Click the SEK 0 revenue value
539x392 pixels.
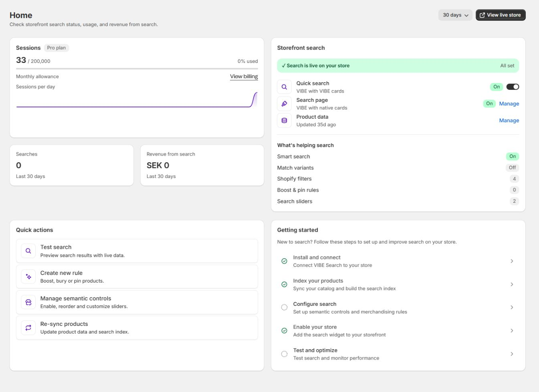[x=158, y=165]
